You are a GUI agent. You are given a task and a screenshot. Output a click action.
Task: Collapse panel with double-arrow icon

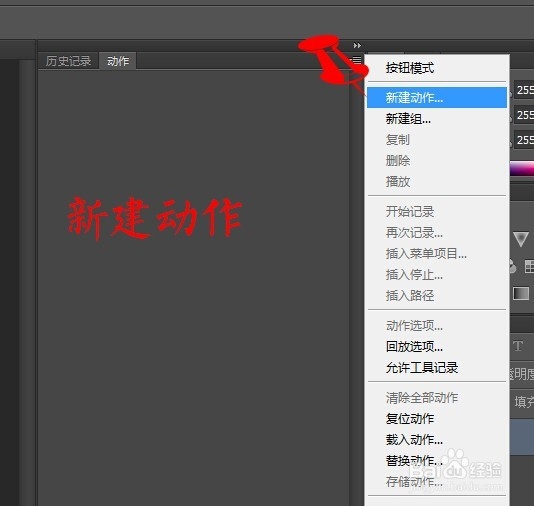[x=357, y=45]
